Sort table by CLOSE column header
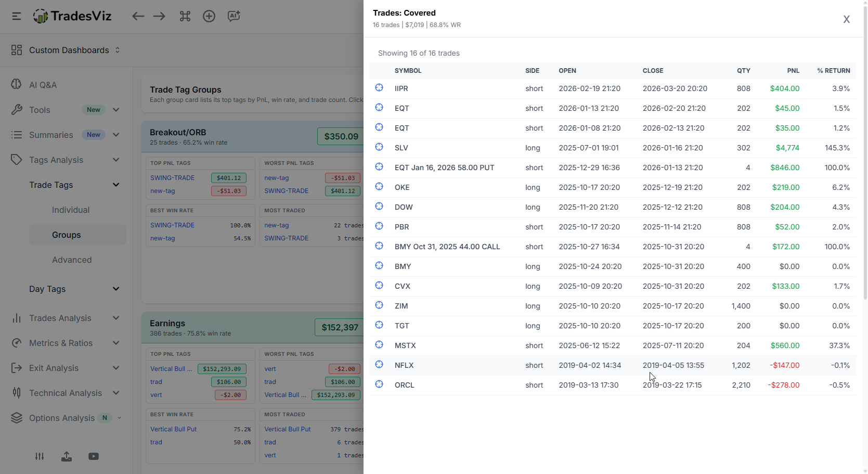The image size is (868, 474). (x=653, y=71)
